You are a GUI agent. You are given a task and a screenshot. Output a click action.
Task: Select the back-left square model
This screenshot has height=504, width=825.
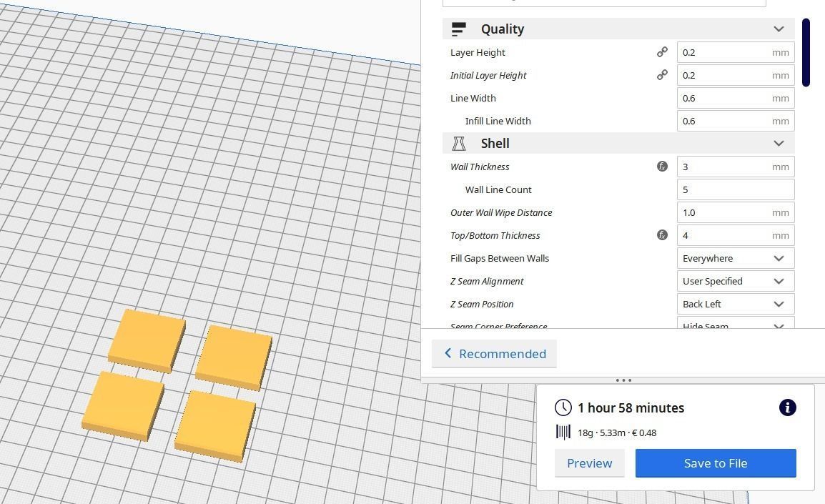pyautogui.click(x=147, y=340)
